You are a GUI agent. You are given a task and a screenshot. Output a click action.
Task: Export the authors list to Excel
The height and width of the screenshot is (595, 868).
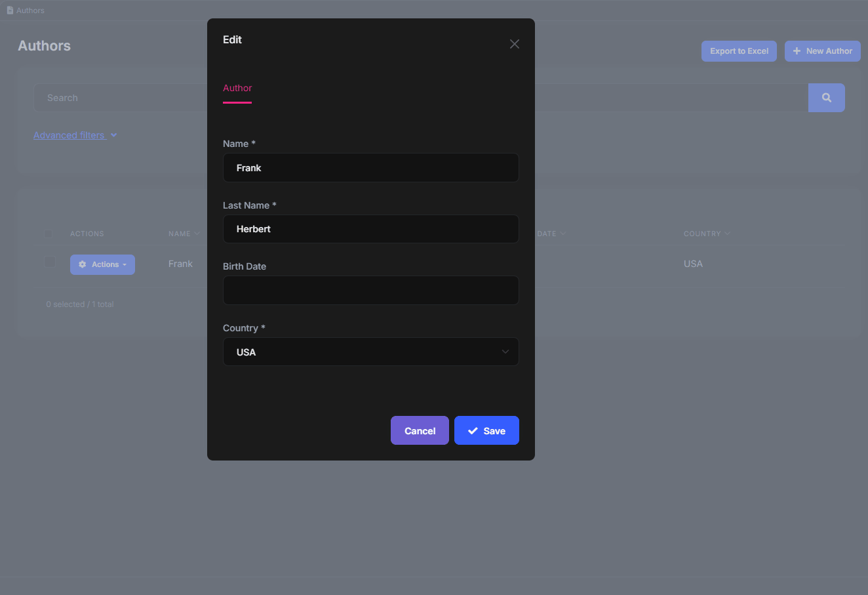[739, 51]
